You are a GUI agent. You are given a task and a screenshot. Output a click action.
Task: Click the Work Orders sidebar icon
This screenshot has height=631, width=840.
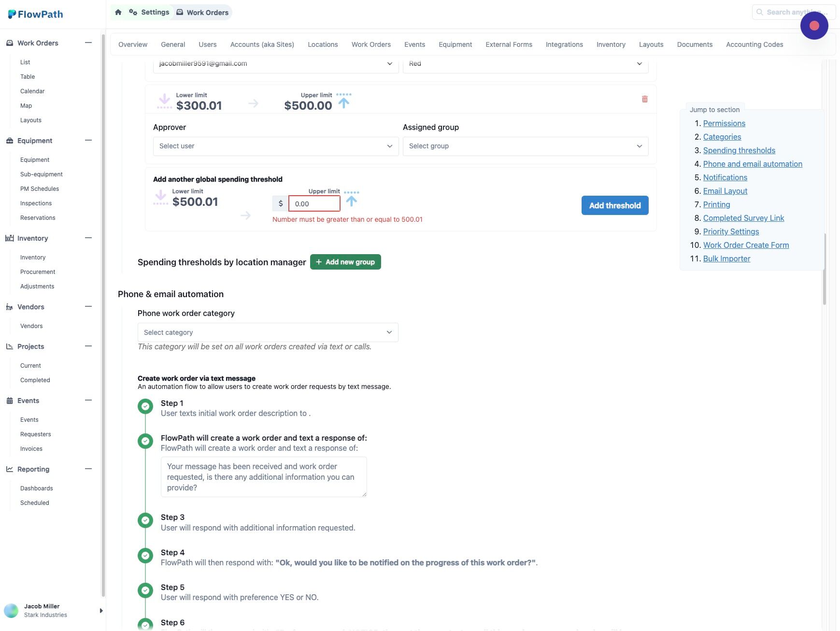[x=9, y=43]
